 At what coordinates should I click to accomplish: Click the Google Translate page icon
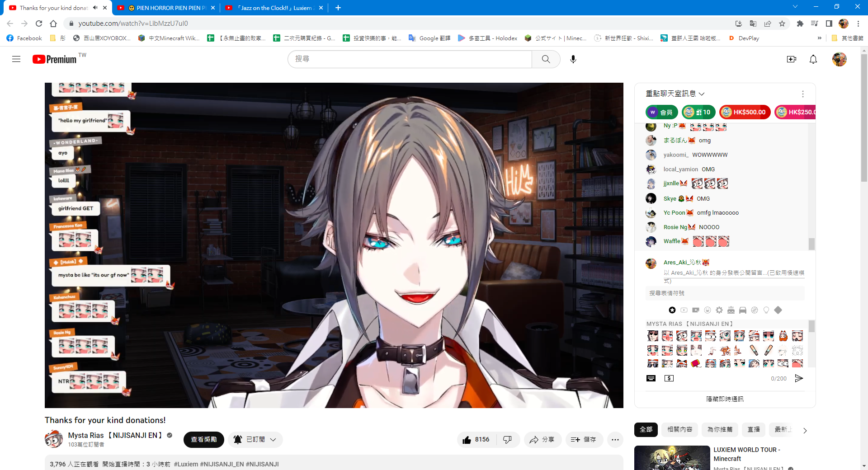pyautogui.click(x=753, y=23)
